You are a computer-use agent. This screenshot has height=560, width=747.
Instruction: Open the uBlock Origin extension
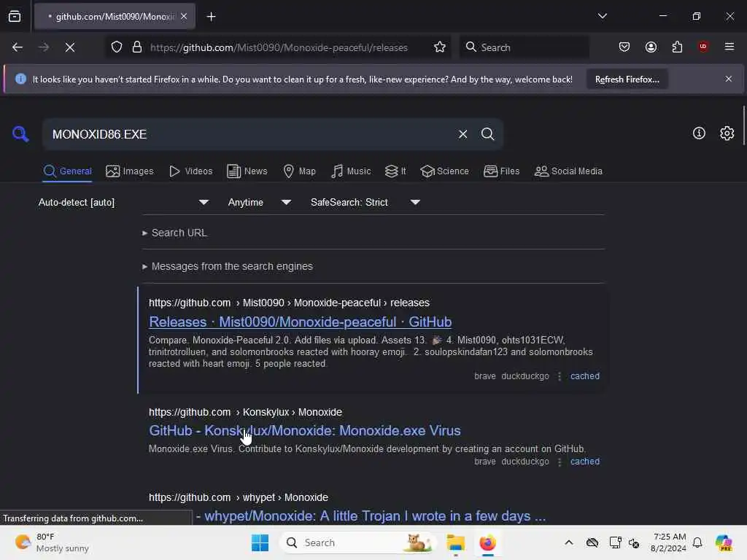click(x=703, y=47)
